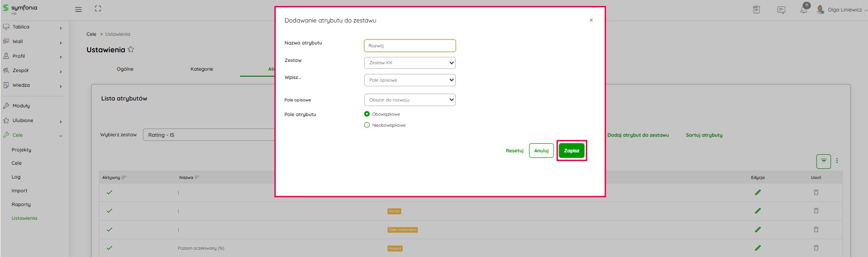This screenshot has width=868, height=257.
Task: Delete the first attribute with trash icon
Action: [816, 192]
